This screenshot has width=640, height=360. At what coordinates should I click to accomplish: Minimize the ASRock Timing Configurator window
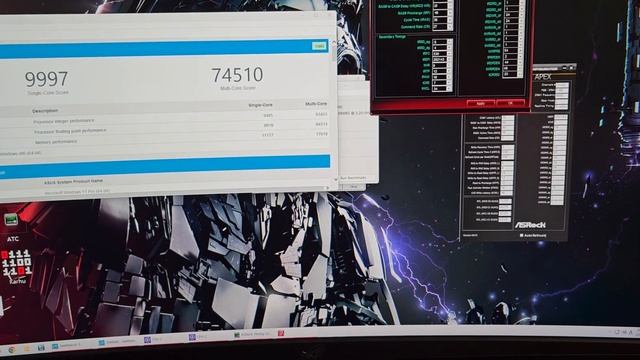coord(564,68)
